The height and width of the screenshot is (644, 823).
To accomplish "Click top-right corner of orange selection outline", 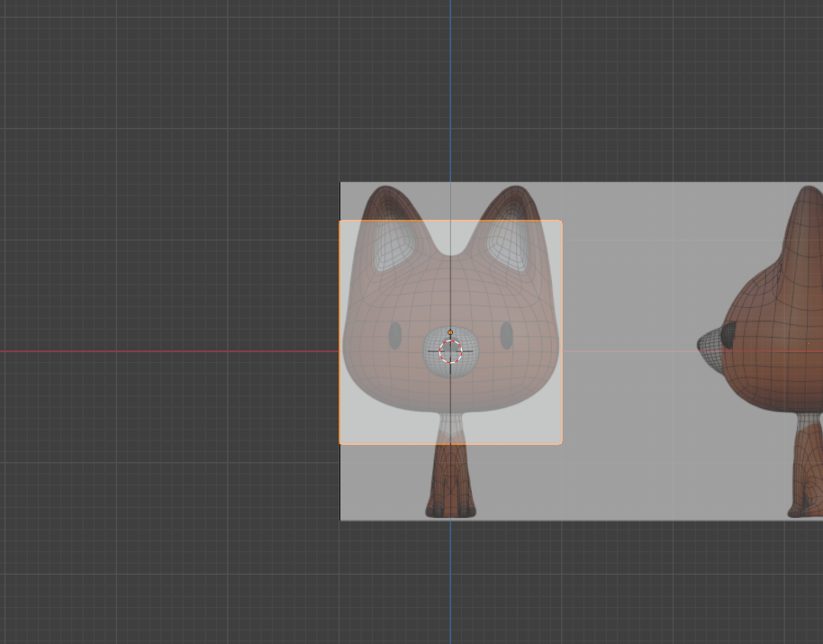I will tap(562, 222).
